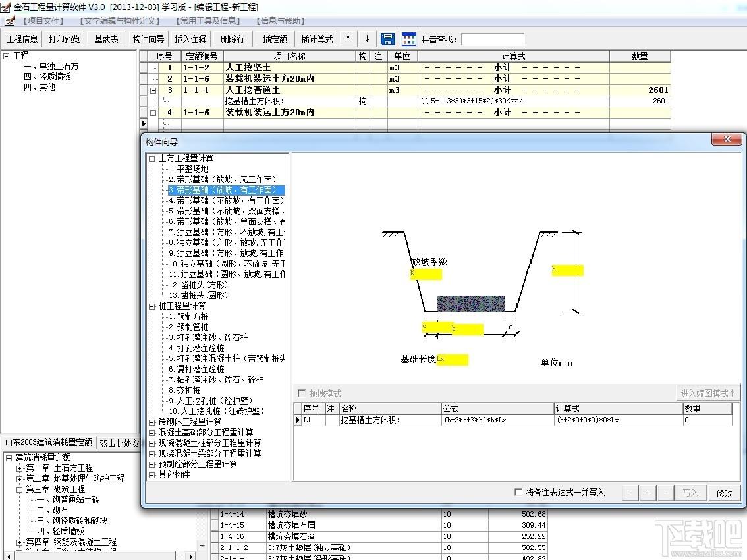Enable 拖拽模式 checkbox
The image size is (747, 560).
point(301,393)
